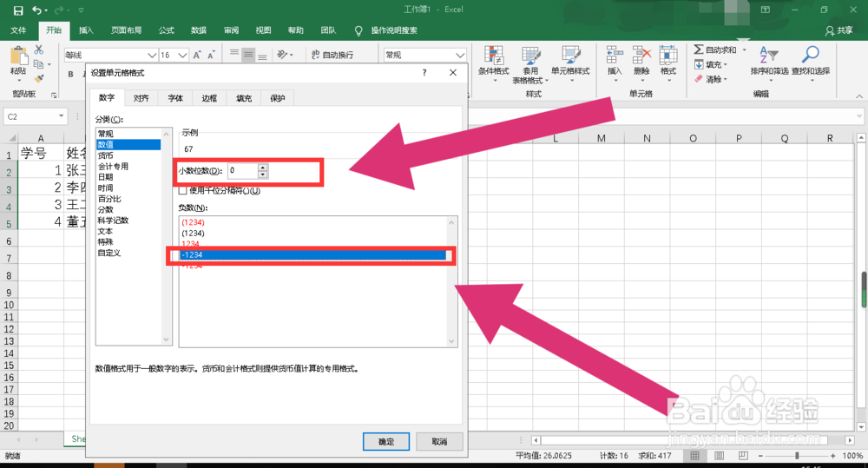The image size is (868, 468).
Task: Open the Font (字体) dialog tab
Action: coord(175,98)
